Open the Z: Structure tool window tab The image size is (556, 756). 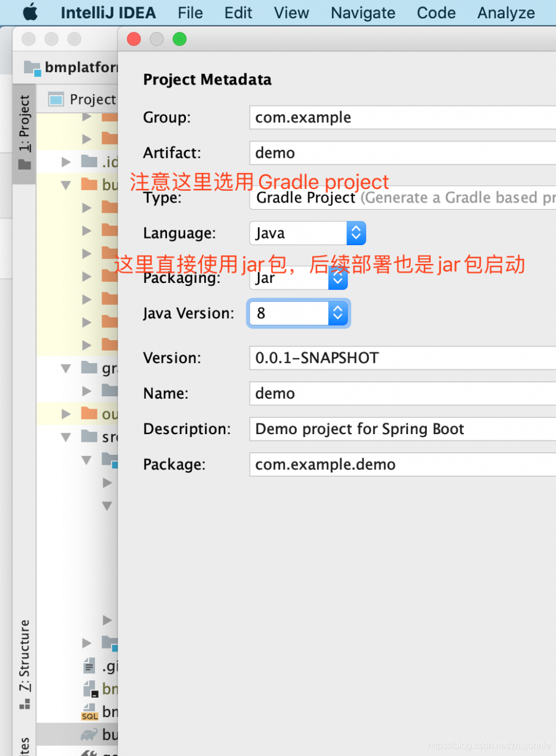click(x=24, y=664)
